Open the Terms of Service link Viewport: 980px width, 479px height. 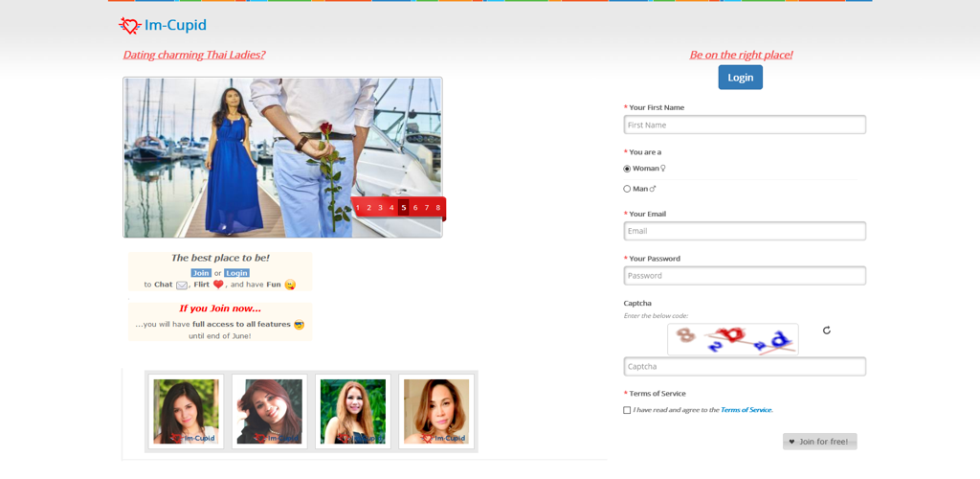(746, 410)
